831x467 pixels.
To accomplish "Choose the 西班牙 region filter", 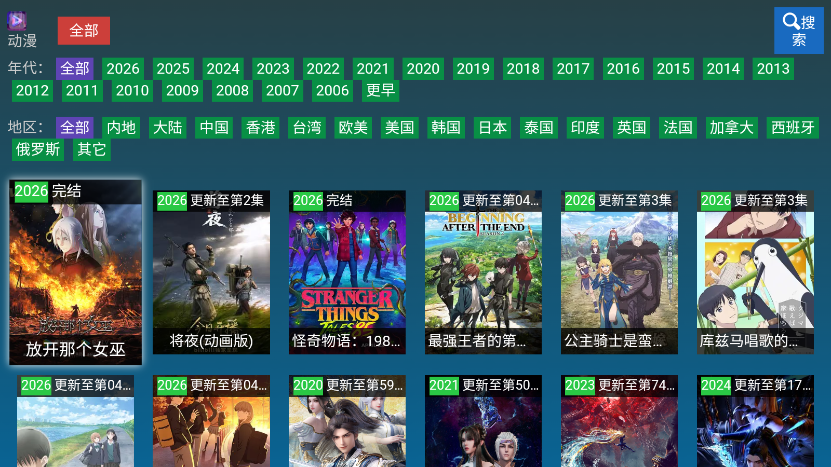I will (x=793, y=128).
